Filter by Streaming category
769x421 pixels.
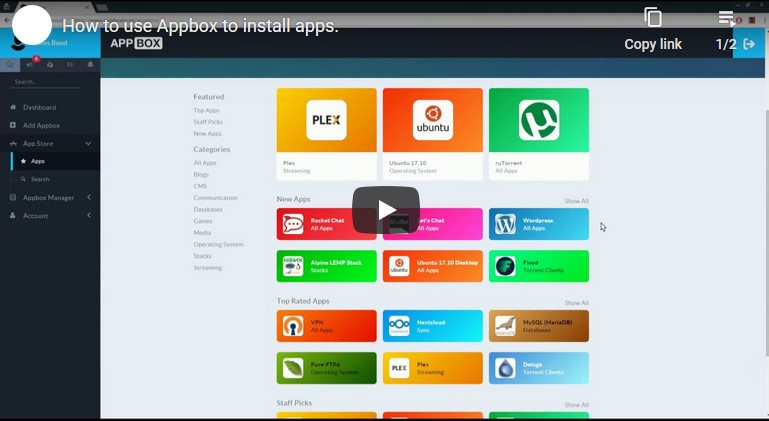(208, 268)
